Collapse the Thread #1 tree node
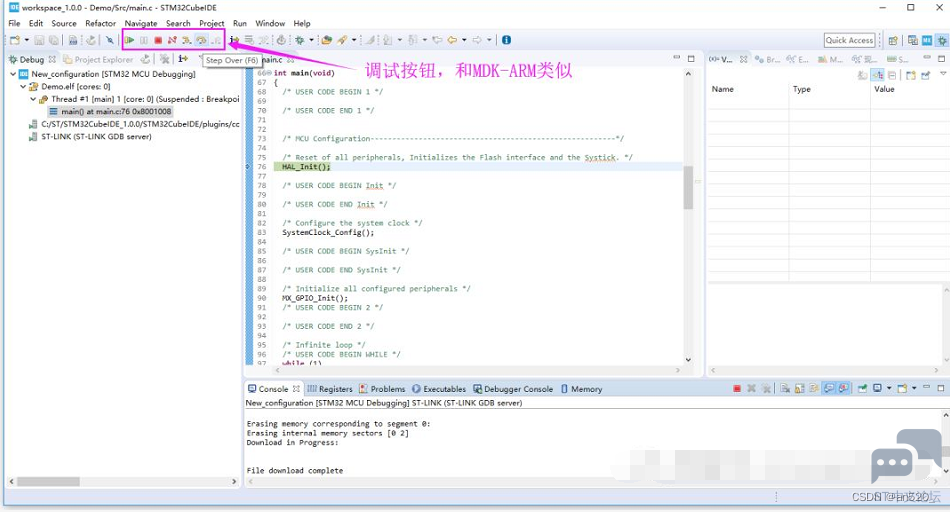This screenshot has width=950, height=512. [x=33, y=99]
